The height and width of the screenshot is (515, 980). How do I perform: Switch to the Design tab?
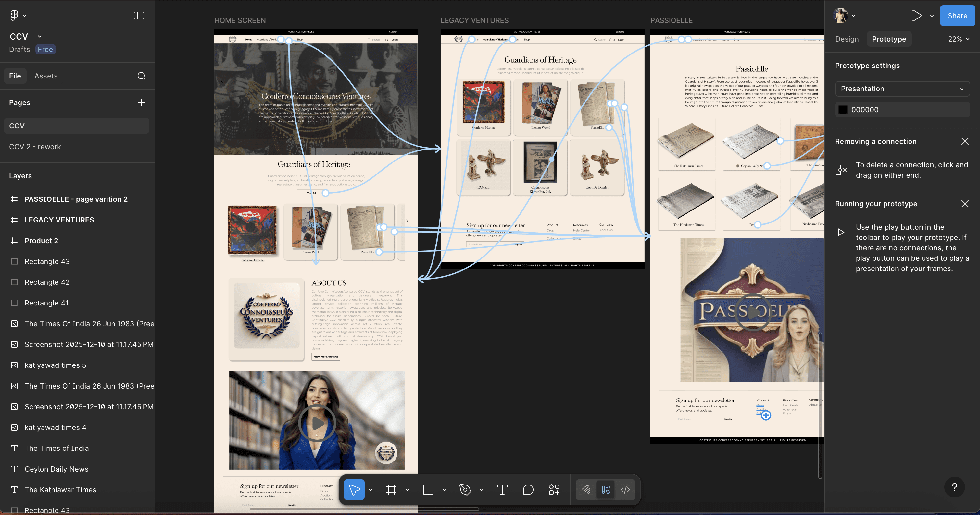[x=847, y=39]
